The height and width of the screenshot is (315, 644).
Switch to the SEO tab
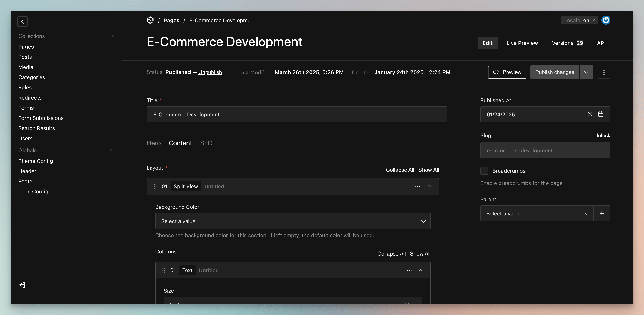click(206, 143)
